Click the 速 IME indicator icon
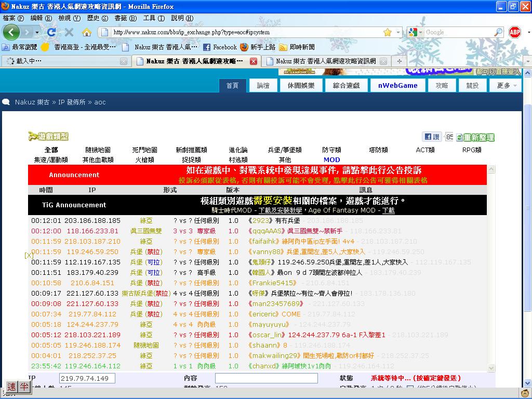Screen dimensions: 532x399 (x=11, y=387)
